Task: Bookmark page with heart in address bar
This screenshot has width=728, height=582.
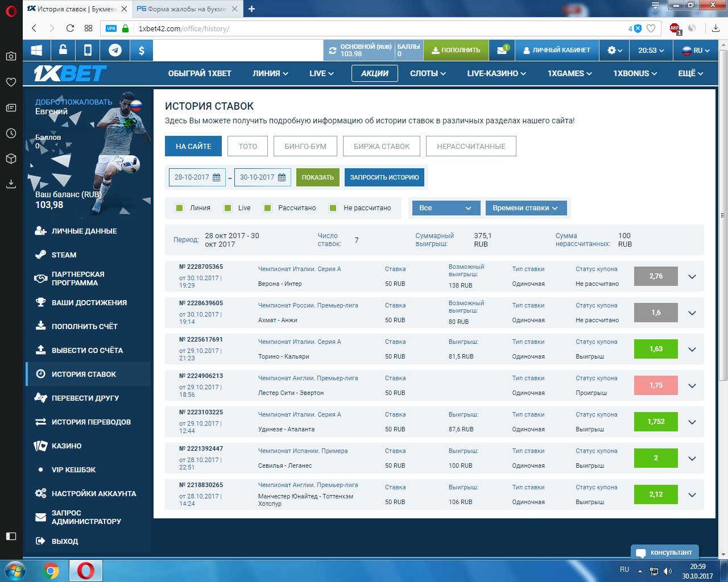Action: (651, 28)
